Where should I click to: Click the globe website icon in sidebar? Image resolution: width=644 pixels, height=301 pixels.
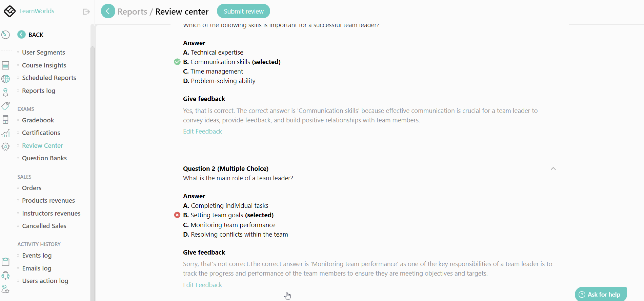pos(5,79)
